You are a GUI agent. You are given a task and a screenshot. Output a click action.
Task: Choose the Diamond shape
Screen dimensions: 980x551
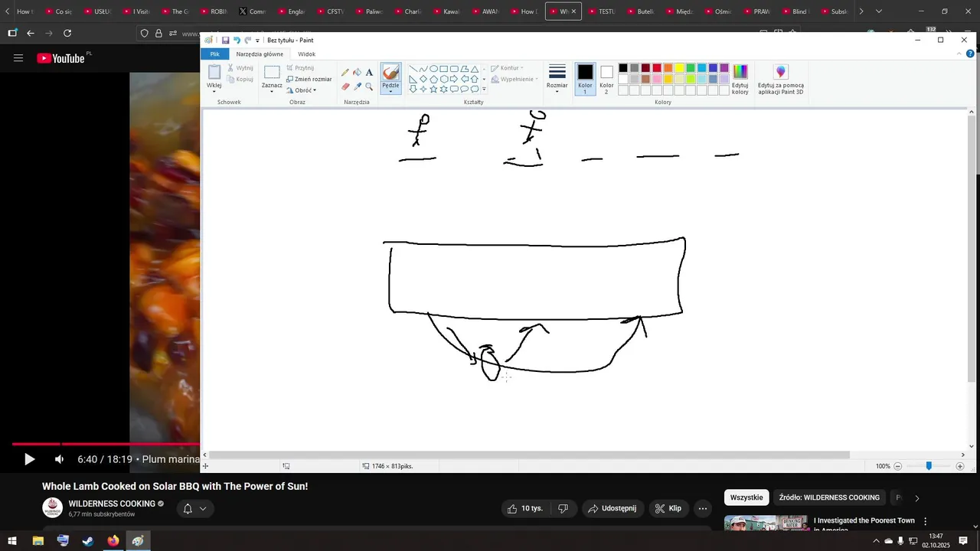pos(423,79)
